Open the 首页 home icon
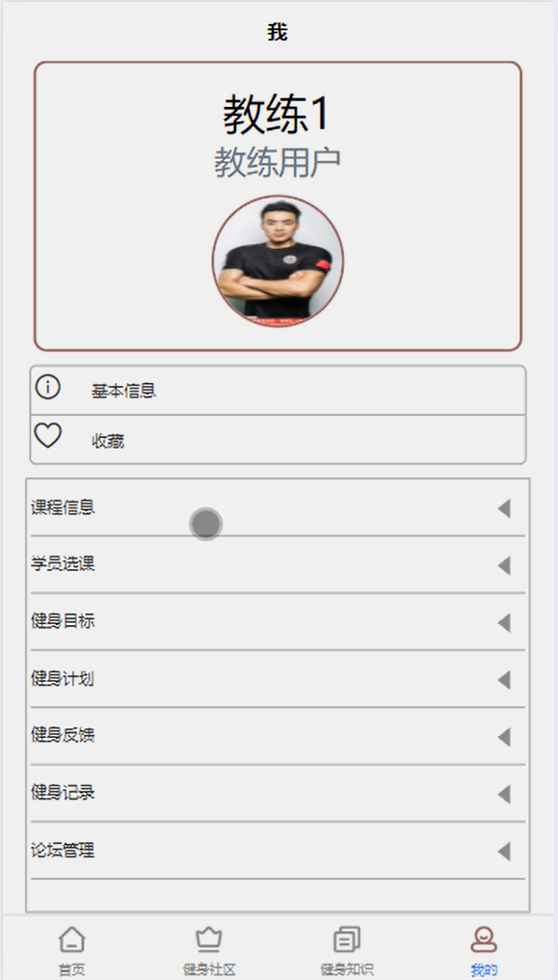 point(71,939)
